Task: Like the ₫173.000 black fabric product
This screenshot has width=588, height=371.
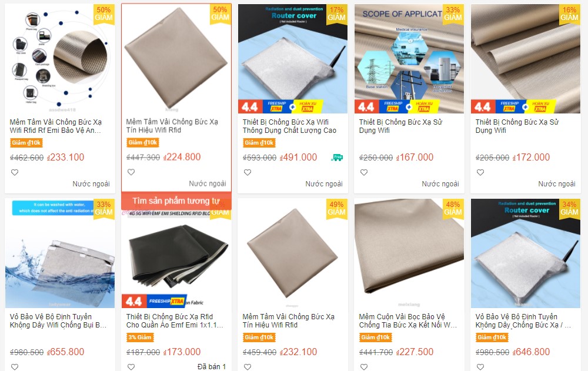Action: point(131,367)
